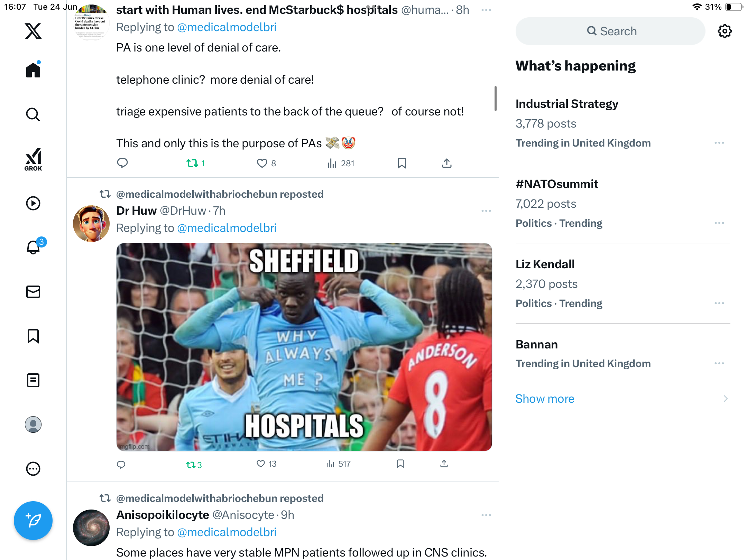Bookmark the Dr Huw meme post
The image size is (747, 560).
[x=400, y=464]
